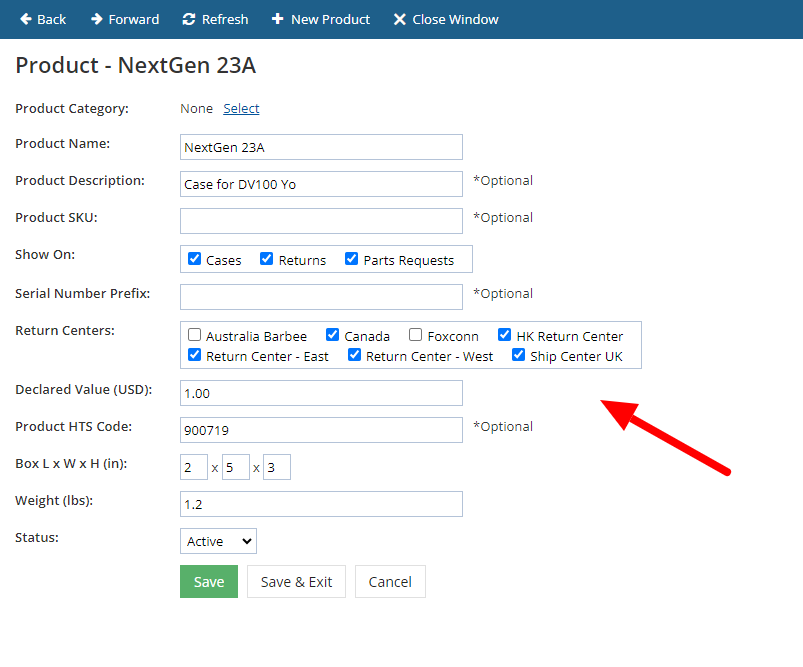Disable HK Return Center
The height and width of the screenshot is (667, 803).
tap(504, 334)
